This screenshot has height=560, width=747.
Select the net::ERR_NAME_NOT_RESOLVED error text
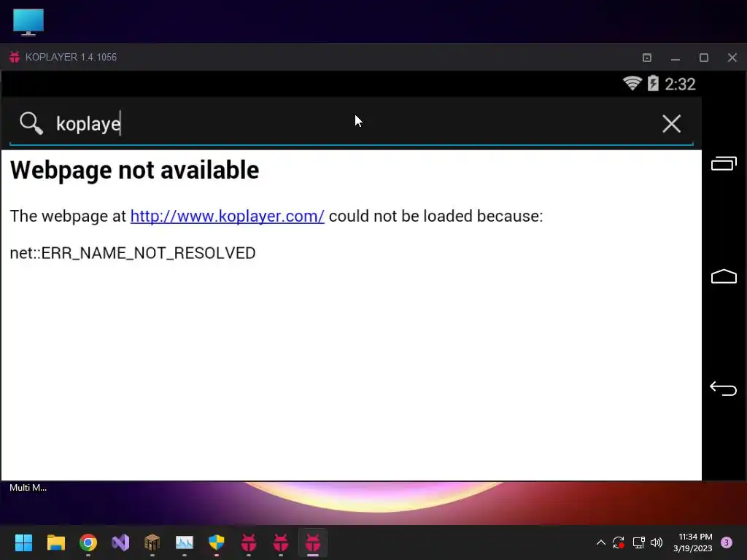click(133, 253)
